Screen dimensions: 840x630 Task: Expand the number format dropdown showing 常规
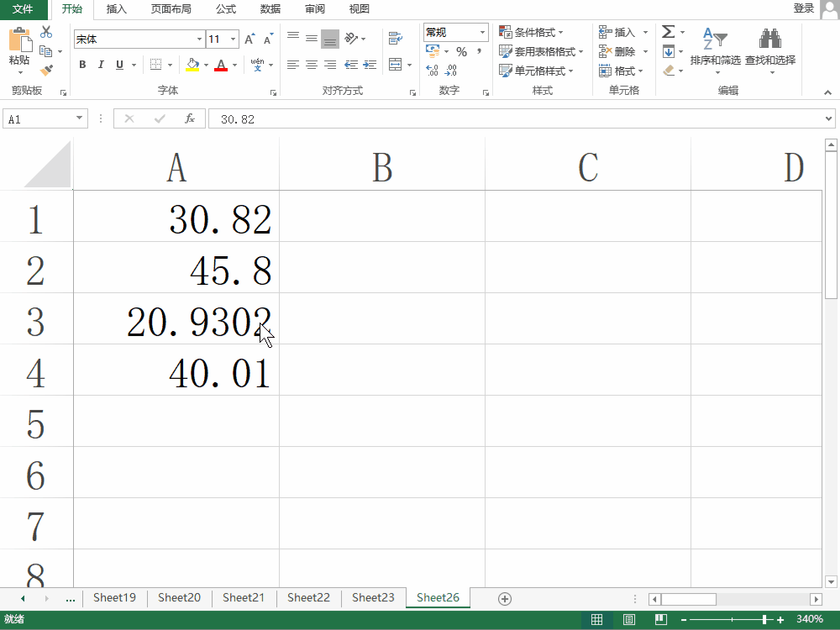point(483,33)
